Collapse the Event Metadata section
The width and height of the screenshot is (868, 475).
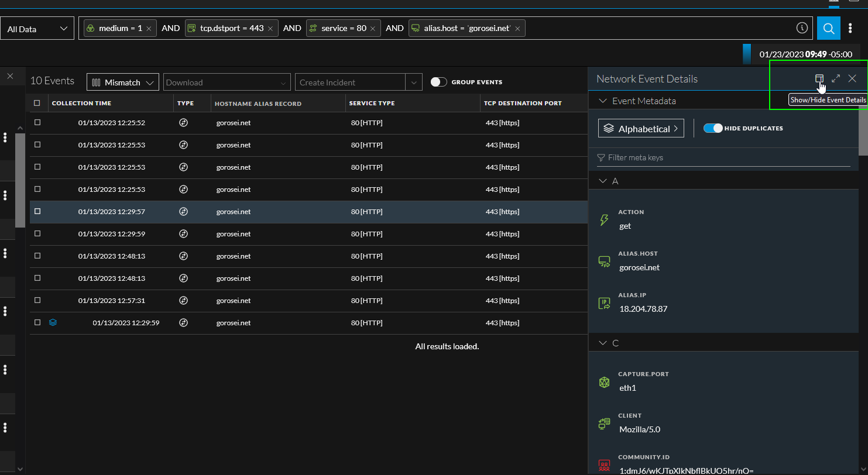[603, 101]
